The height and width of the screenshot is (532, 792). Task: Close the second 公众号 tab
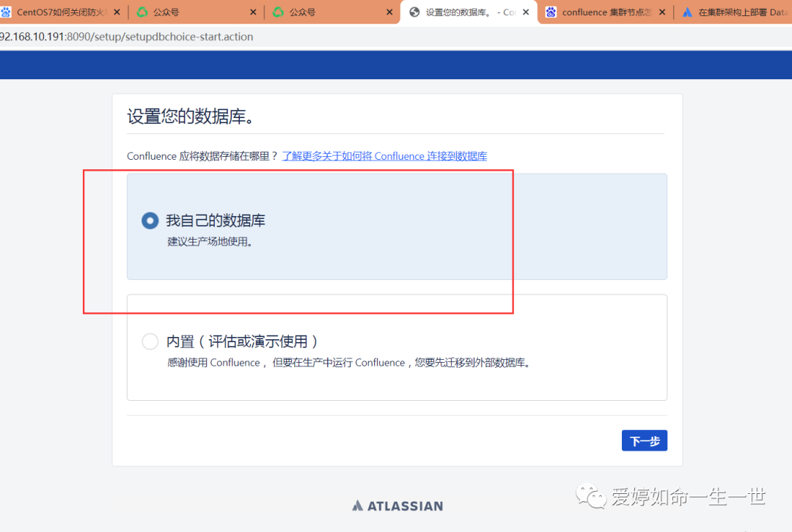(x=389, y=12)
